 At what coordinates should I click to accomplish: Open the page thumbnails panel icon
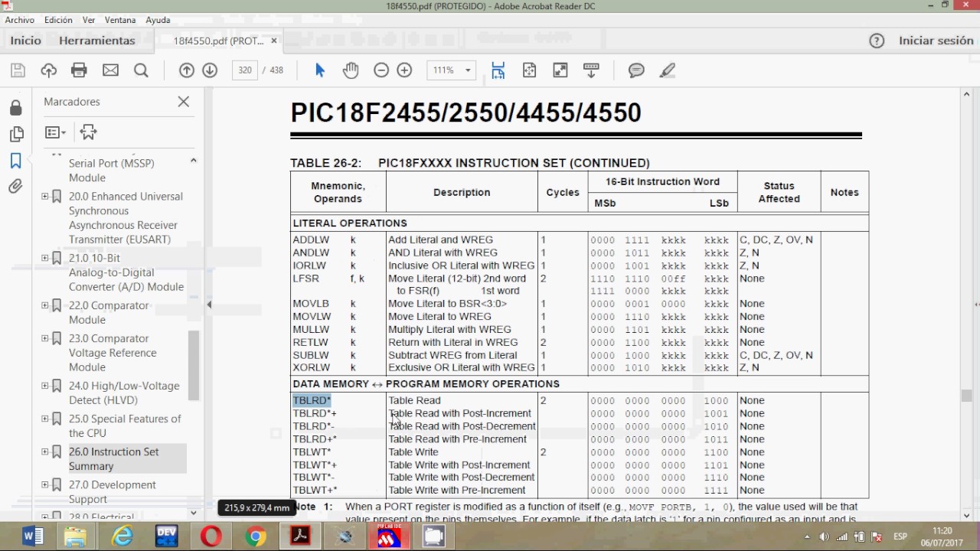[15, 135]
